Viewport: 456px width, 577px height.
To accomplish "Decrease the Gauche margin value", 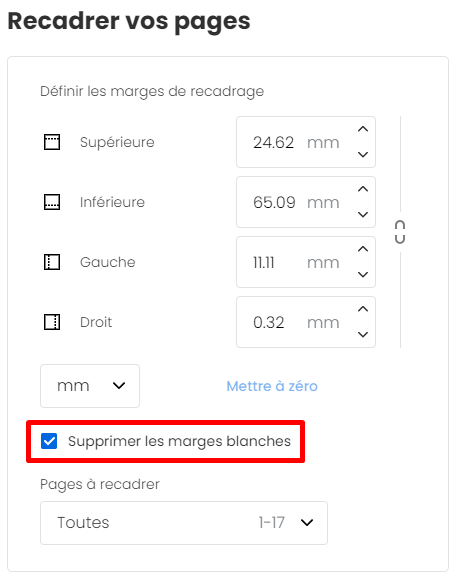I will pos(363,275).
